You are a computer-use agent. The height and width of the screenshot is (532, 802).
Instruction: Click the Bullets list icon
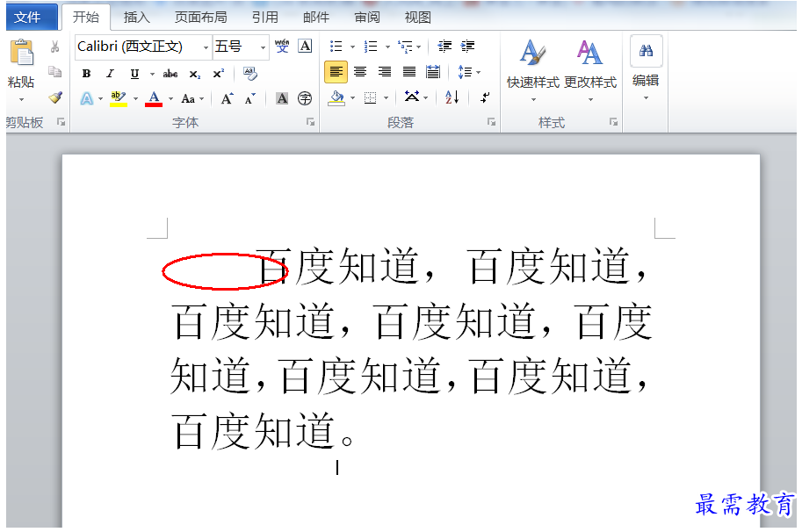tap(336, 47)
